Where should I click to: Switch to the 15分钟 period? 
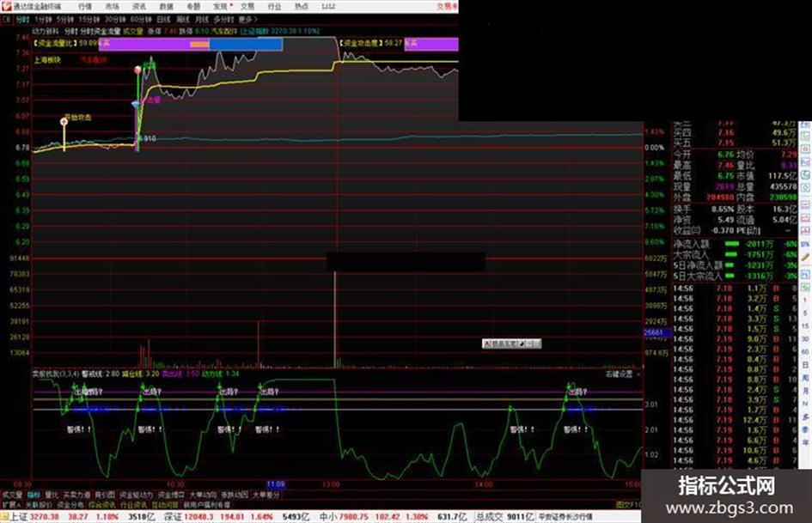[x=89, y=20]
